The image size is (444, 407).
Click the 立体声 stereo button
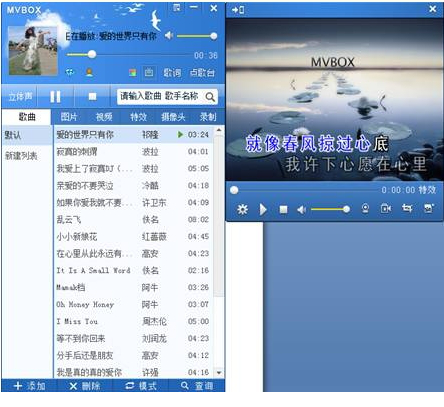coord(20,97)
